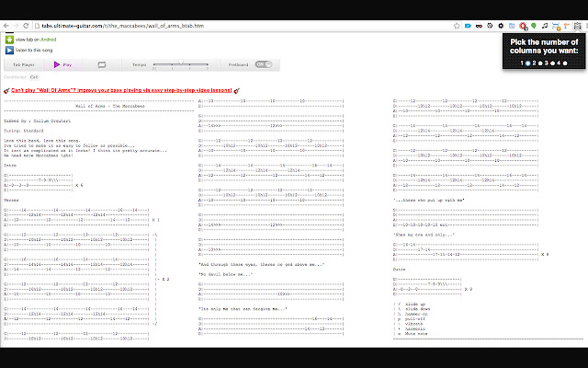Click the blue play icon beside 'listen to this song'
The image size is (588, 368).
[x=9, y=50]
